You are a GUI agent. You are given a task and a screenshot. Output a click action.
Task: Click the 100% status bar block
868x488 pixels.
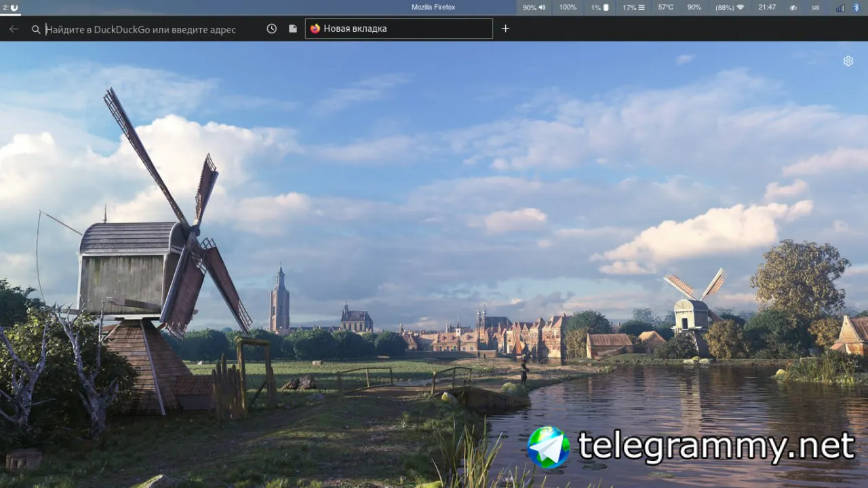[568, 7]
